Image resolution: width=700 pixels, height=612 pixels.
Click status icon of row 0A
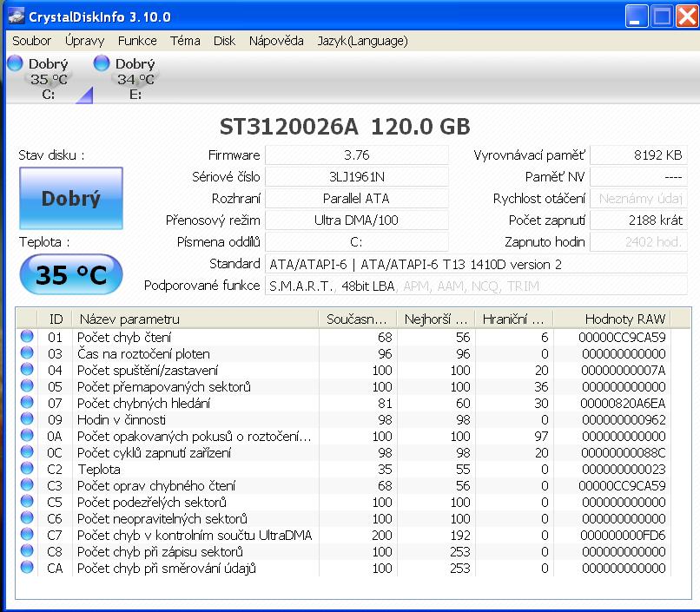coord(27,436)
